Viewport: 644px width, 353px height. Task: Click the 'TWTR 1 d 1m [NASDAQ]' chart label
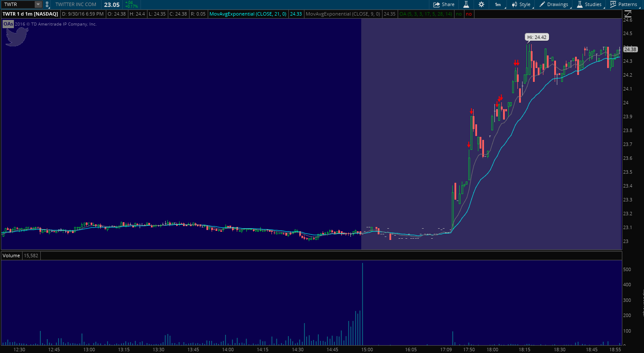pyautogui.click(x=30, y=14)
